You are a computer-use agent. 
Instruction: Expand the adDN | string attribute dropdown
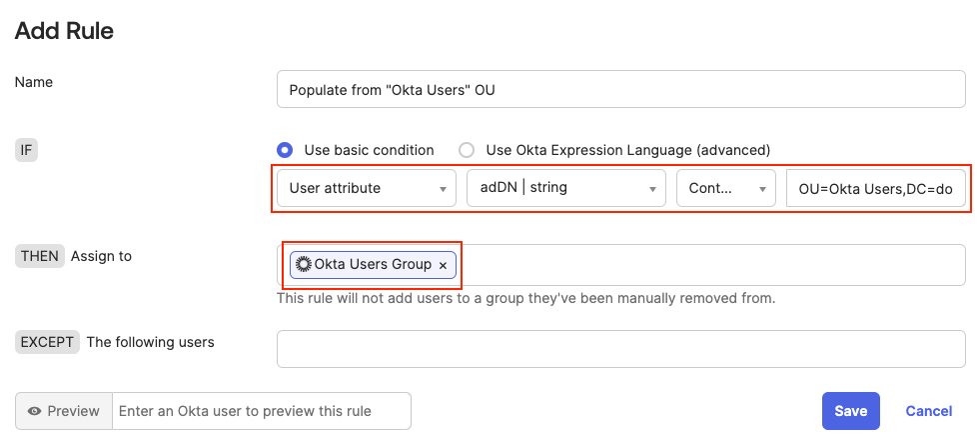pyautogui.click(x=565, y=187)
